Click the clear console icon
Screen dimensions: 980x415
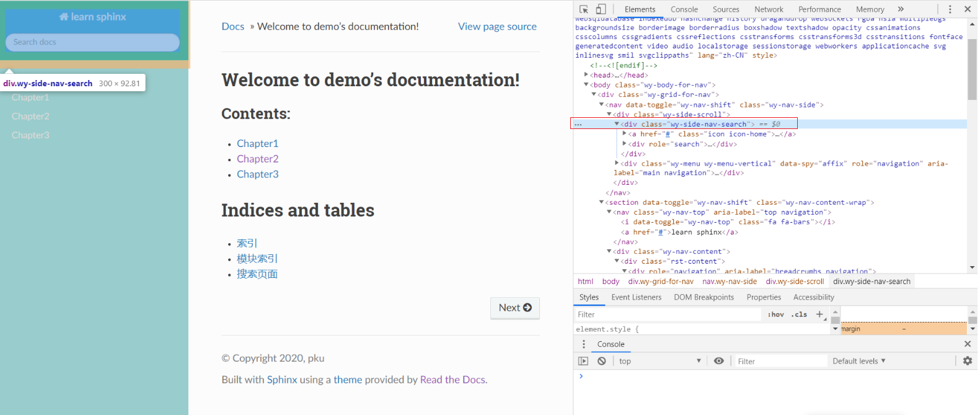[x=601, y=361]
